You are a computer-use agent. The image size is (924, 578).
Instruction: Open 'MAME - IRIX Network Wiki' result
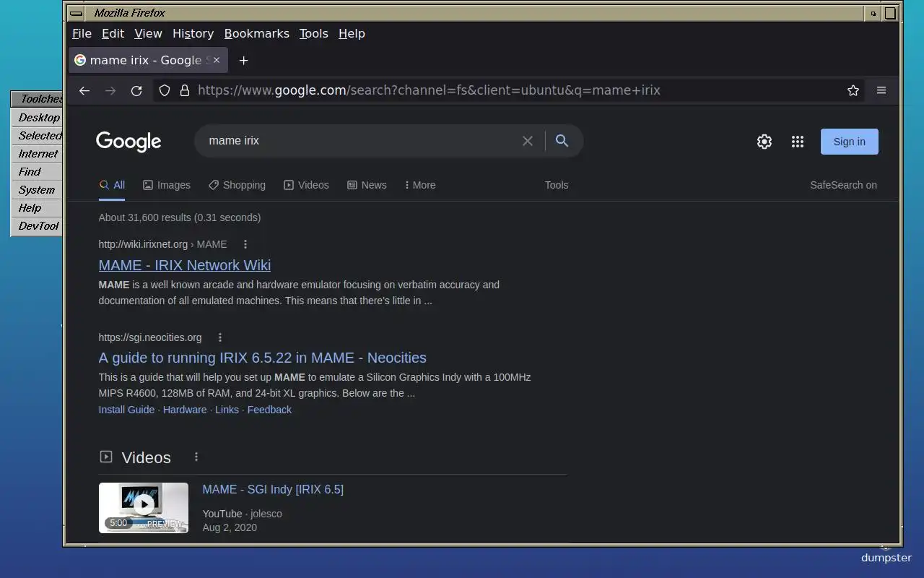coord(185,265)
